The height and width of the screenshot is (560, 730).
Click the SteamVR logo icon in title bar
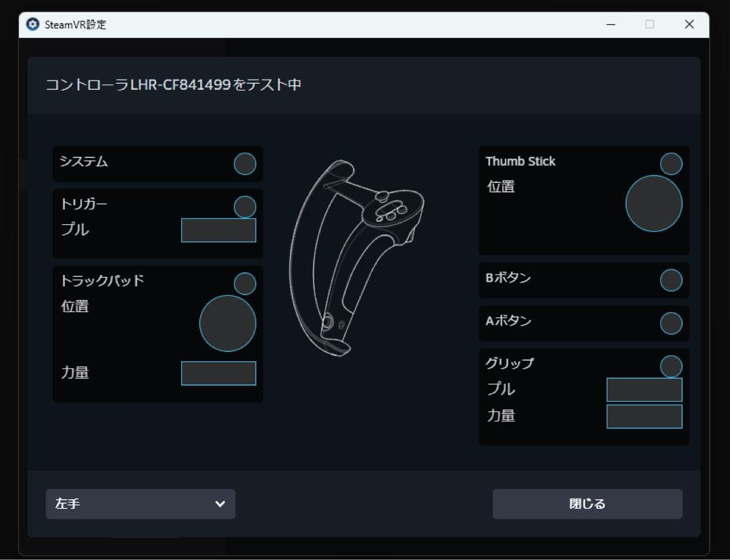32,24
